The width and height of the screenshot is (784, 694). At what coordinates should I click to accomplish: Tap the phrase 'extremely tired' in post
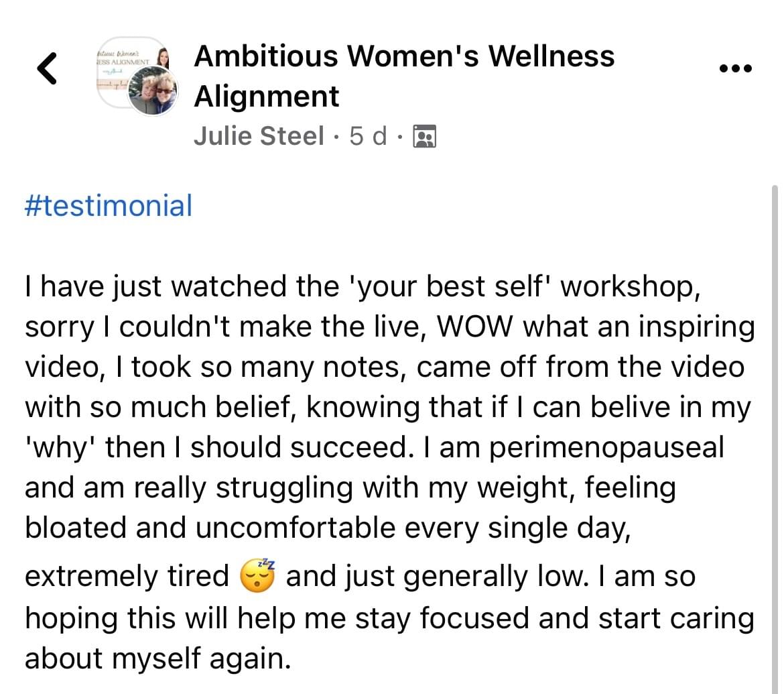(x=127, y=576)
